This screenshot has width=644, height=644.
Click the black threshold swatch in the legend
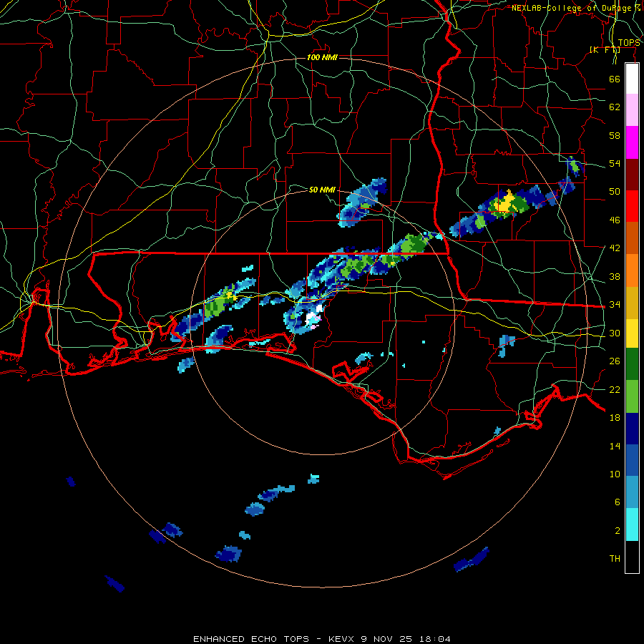632,557
